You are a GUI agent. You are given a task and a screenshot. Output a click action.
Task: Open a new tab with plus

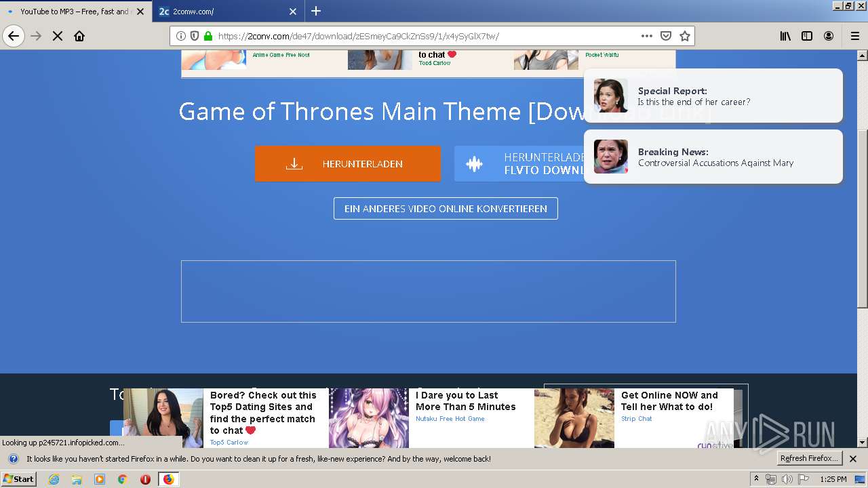pos(316,11)
